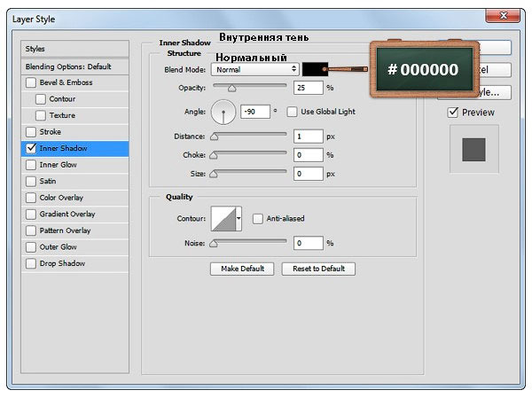Click the Choke value field

tap(308, 155)
